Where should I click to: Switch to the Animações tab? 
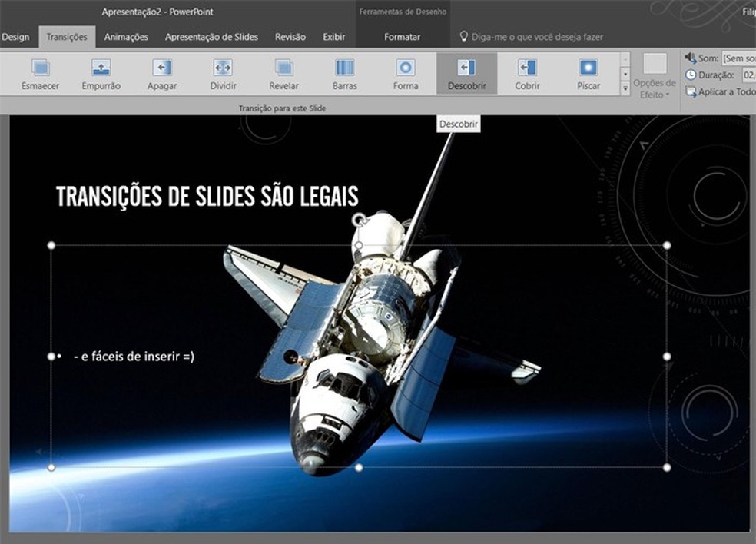pyautogui.click(x=126, y=37)
